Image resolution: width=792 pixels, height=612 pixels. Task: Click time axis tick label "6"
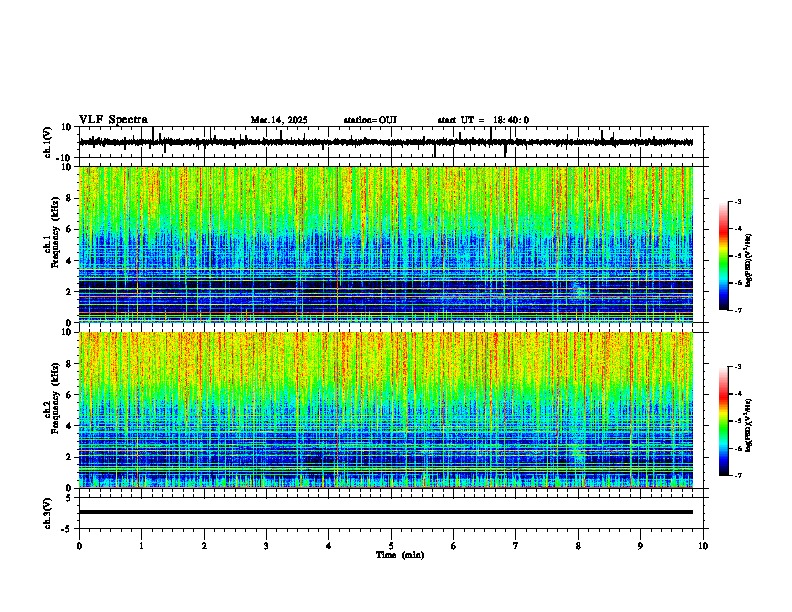click(x=454, y=546)
